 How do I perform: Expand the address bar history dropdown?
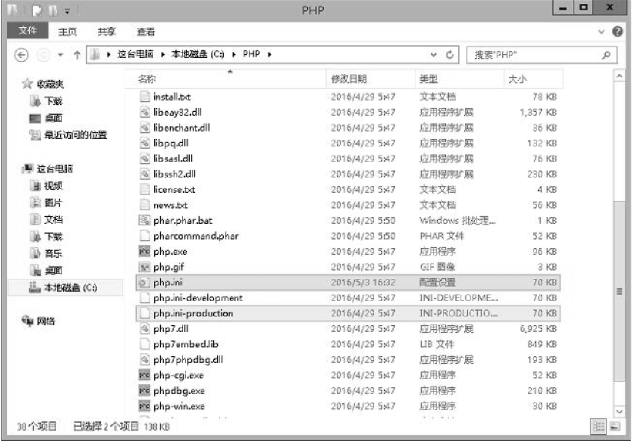434,54
